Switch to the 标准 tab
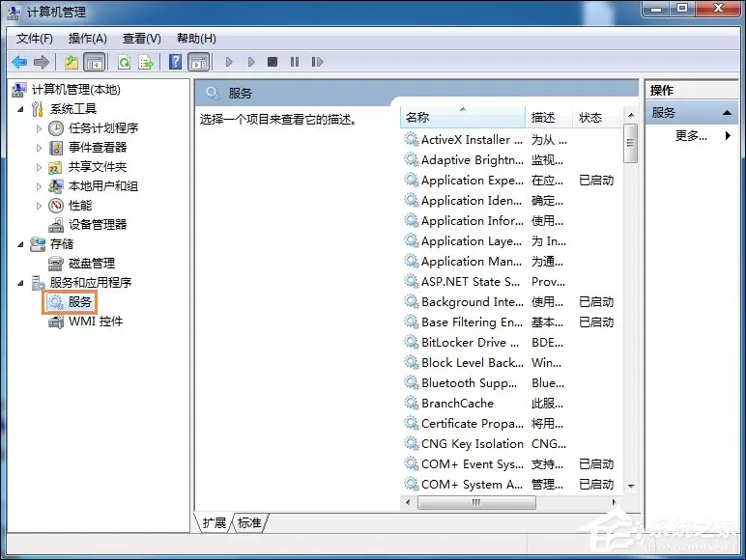Screen dimensions: 746x560 (249, 523)
